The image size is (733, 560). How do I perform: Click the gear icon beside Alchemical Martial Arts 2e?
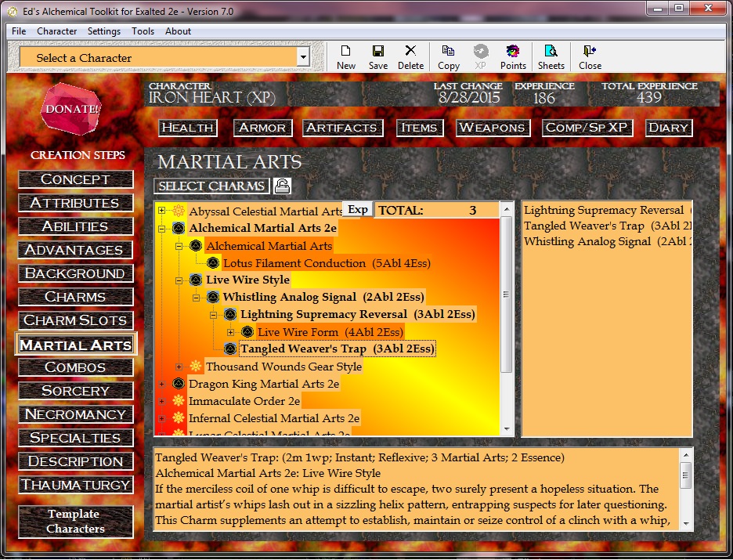click(x=179, y=228)
